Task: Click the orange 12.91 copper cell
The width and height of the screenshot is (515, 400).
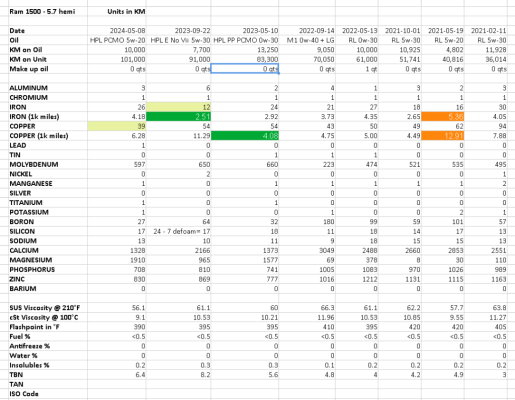Action: 443,136
